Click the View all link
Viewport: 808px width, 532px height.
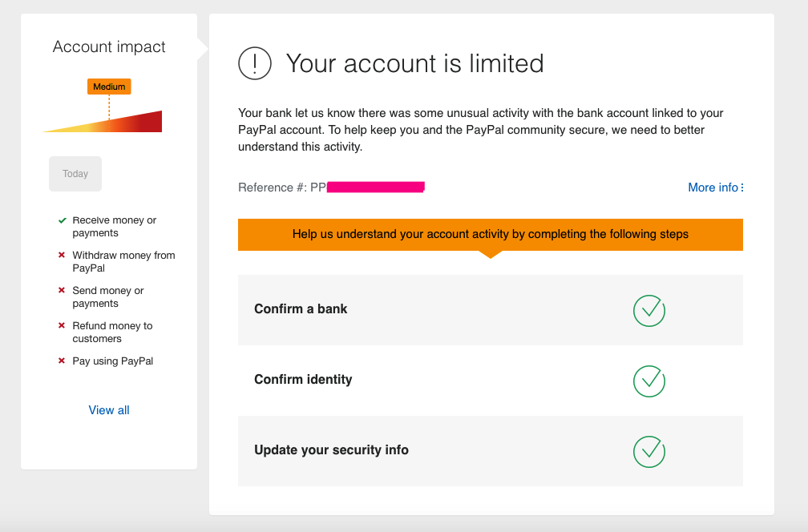[x=109, y=410]
